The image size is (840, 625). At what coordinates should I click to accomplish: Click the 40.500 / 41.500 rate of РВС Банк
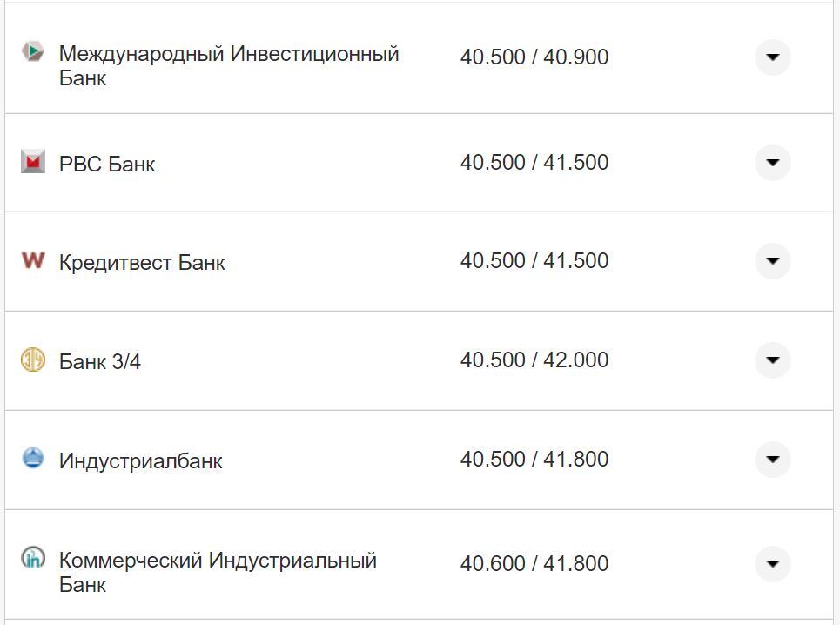534,162
